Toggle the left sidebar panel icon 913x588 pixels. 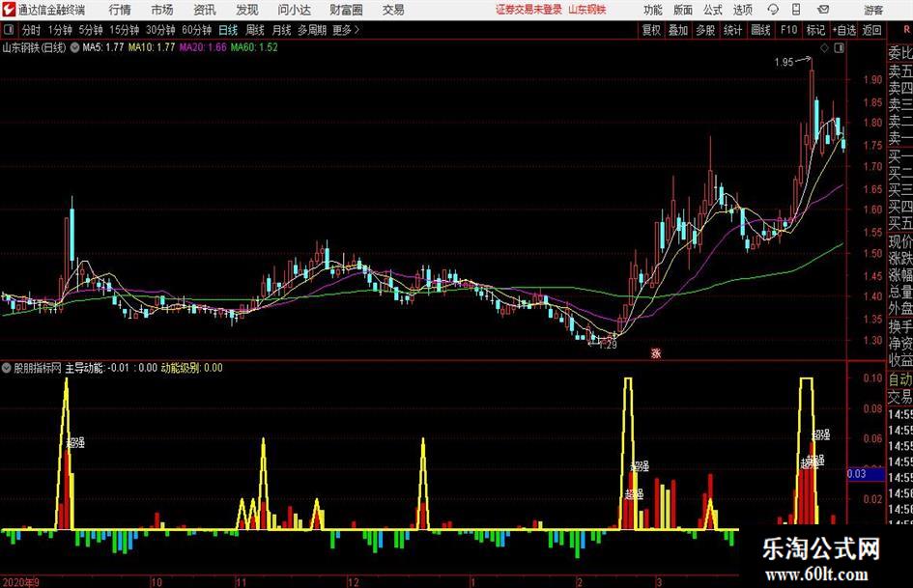(x=8, y=30)
